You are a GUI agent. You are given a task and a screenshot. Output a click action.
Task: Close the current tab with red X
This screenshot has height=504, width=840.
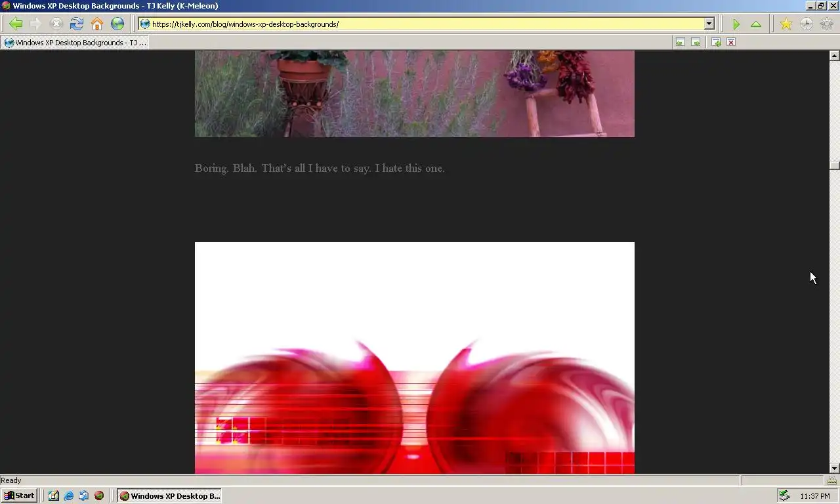(731, 43)
